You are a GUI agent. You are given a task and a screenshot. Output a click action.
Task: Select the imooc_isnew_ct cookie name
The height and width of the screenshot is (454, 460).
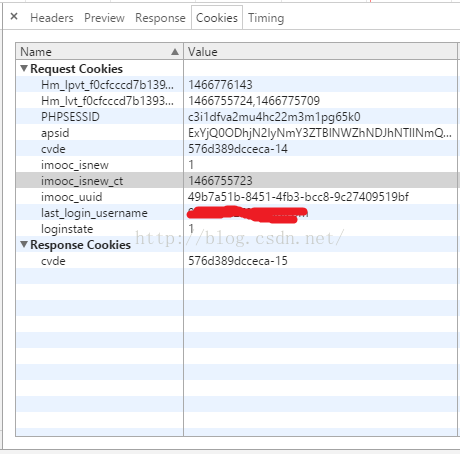82,181
